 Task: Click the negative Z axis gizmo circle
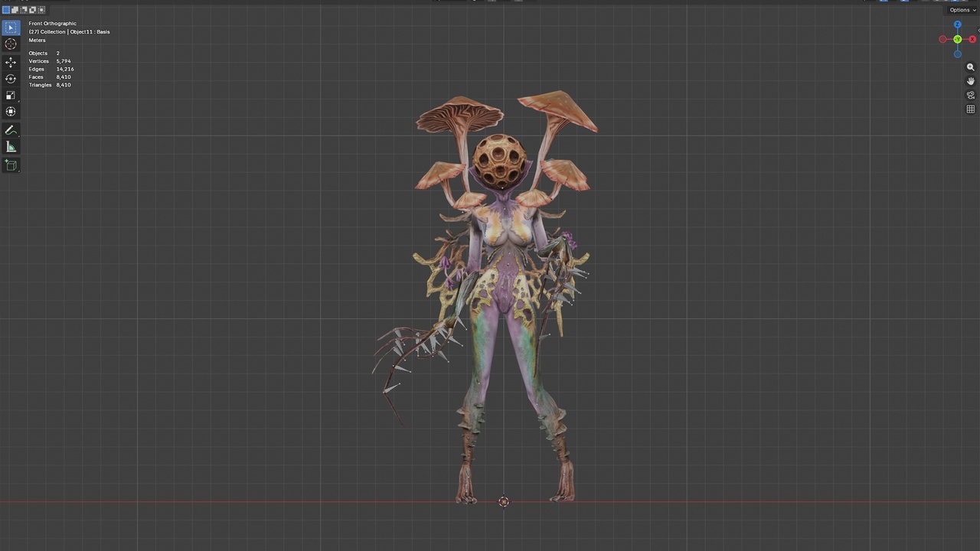coord(957,54)
